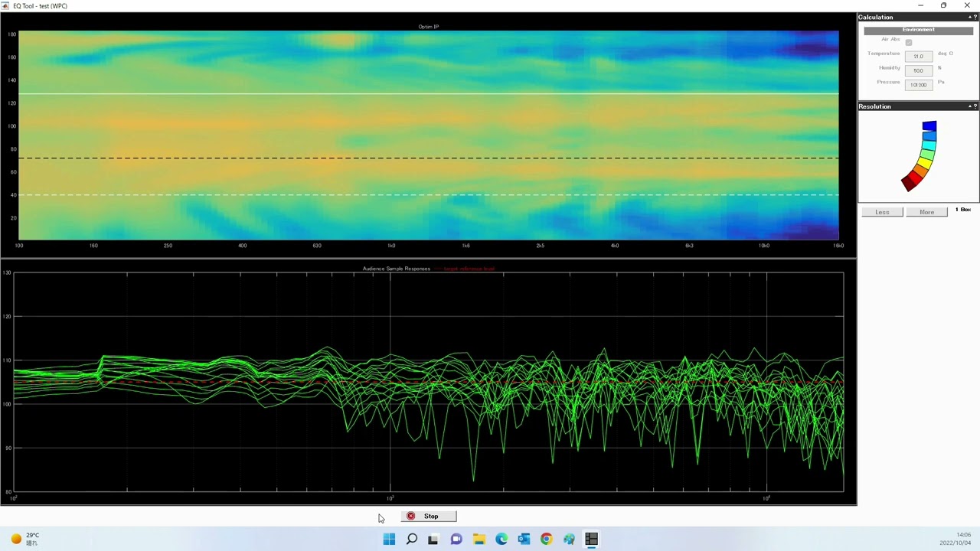
Task: Open help for the Resolution panel
Action: point(975,106)
